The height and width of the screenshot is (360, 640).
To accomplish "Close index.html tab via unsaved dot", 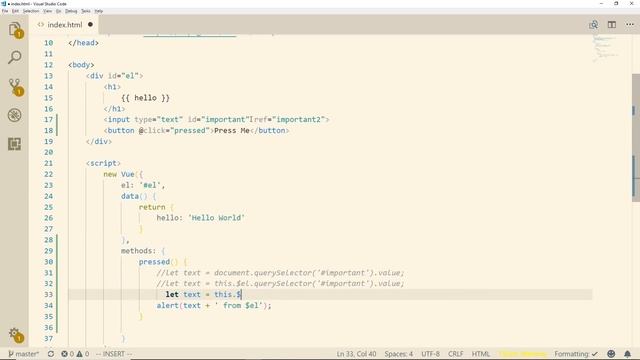I will tap(90, 24).
